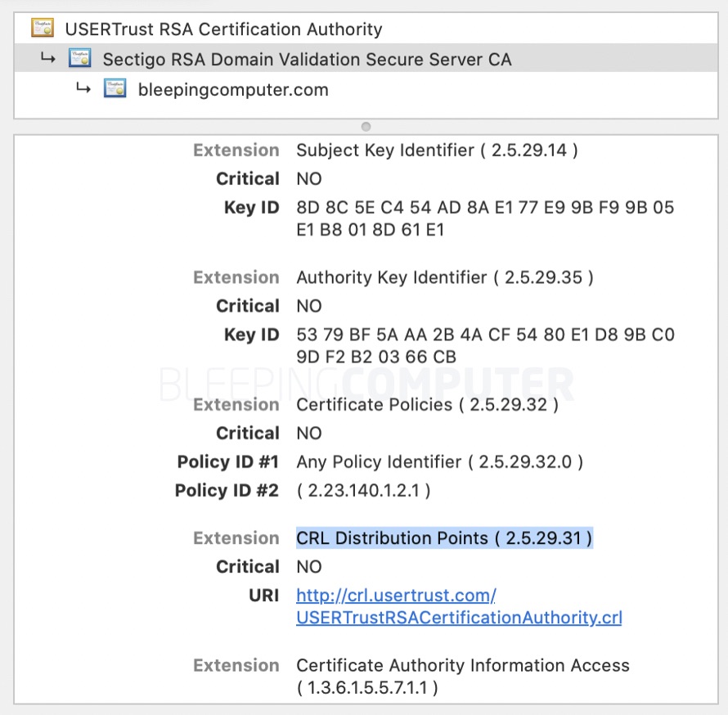
Task: Click the Sectigo intermediate certificate icon
Action: [80, 59]
